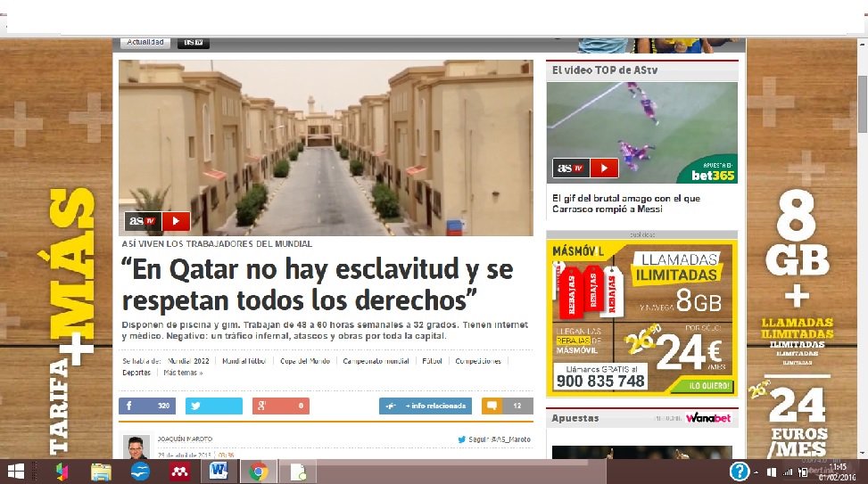
Task: Open File Explorer from the taskbar
Action: [x=101, y=472]
